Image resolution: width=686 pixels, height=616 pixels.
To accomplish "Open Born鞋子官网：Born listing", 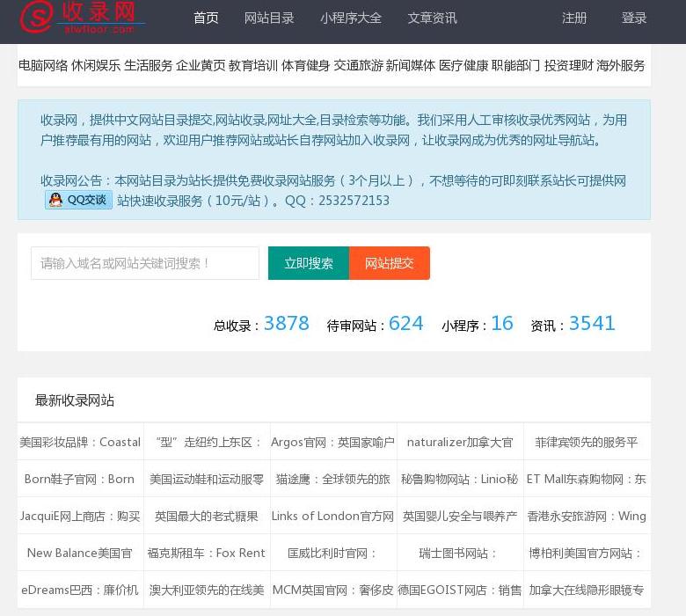I will tap(79, 480).
